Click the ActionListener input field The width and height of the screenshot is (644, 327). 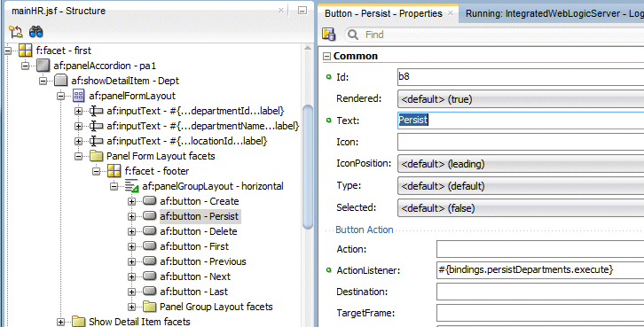point(540,270)
